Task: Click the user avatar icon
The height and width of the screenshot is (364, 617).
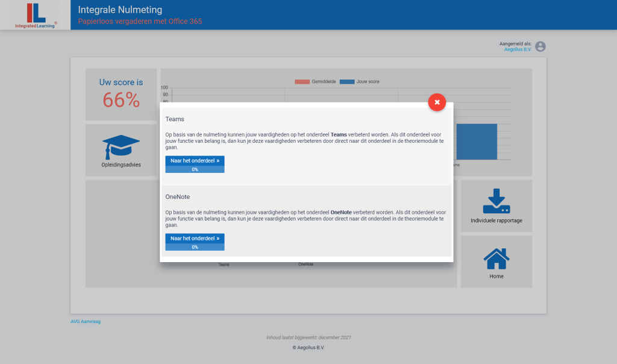Action: [x=540, y=46]
